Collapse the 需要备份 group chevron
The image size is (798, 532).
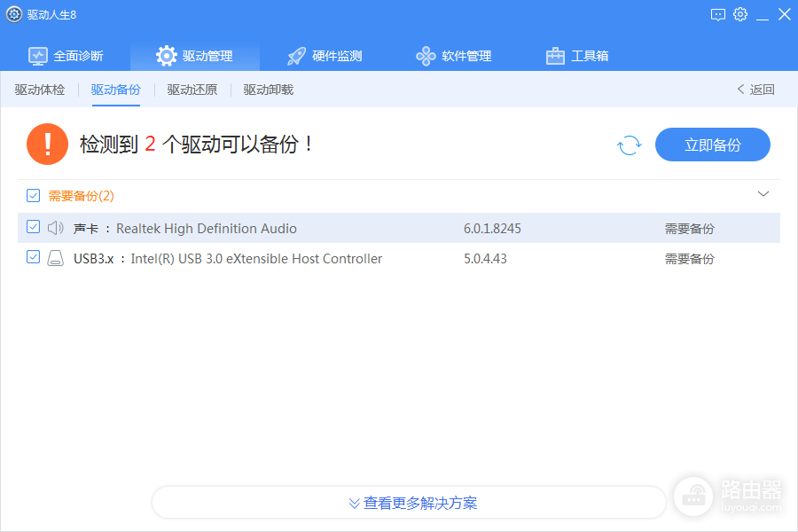click(x=763, y=194)
